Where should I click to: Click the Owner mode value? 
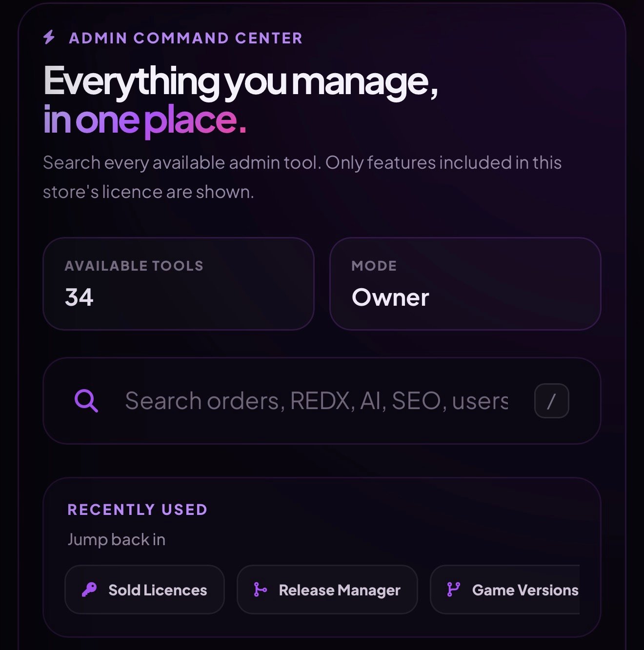tap(390, 297)
